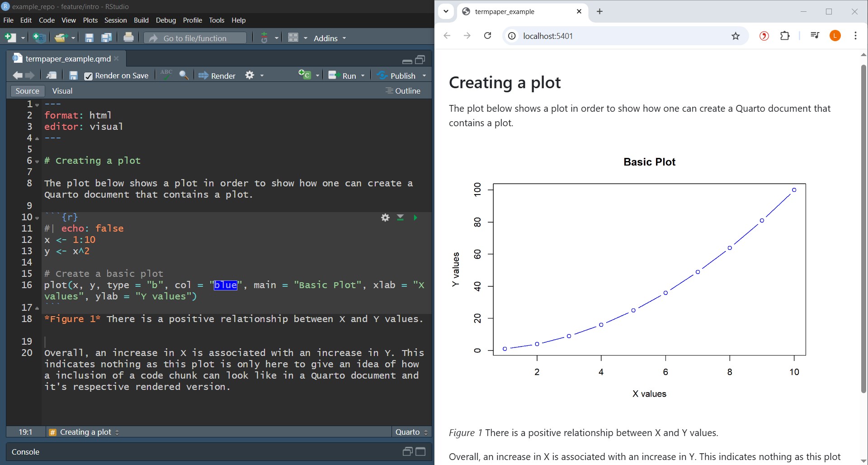
Task: Open recent files dropdown arrow
Action: [x=73, y=38]
